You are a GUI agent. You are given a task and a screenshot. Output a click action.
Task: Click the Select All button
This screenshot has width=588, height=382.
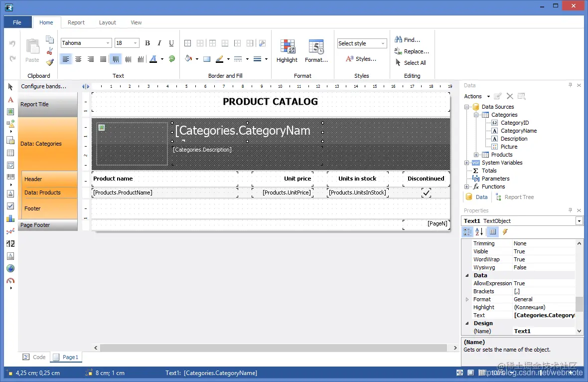point(410,63)
